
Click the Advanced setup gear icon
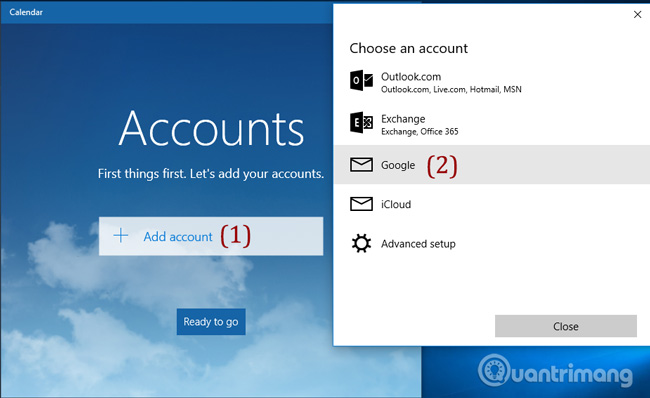pos(361,243)
